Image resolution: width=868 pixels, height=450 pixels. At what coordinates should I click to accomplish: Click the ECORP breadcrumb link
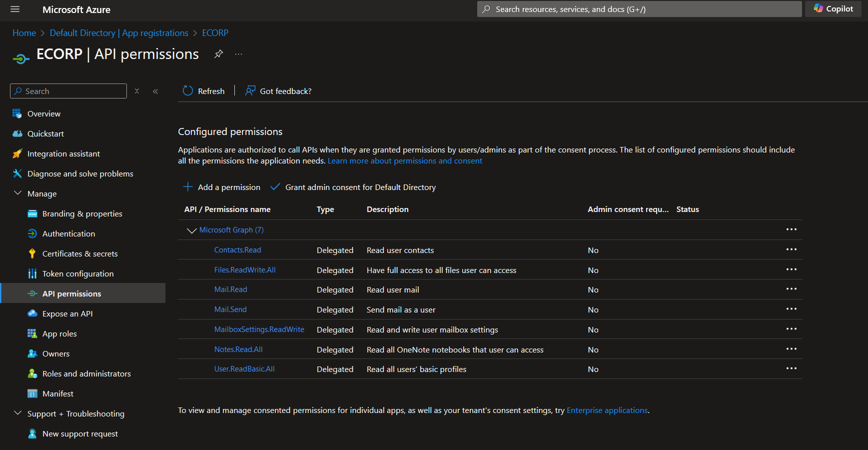pyautogui.click(x=215, y=33)
